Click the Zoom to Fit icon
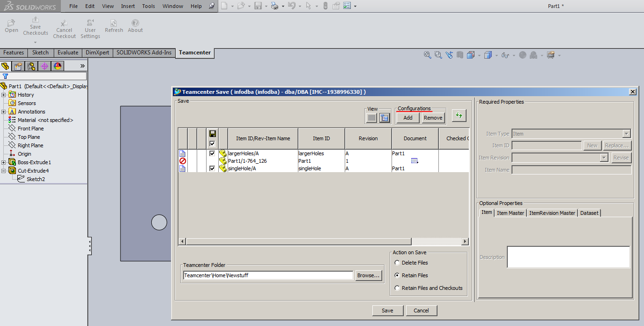 (x=428, y=55)
